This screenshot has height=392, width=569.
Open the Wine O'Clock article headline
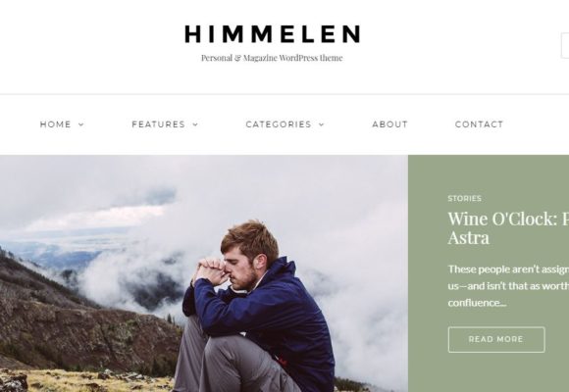click(508, 227)
